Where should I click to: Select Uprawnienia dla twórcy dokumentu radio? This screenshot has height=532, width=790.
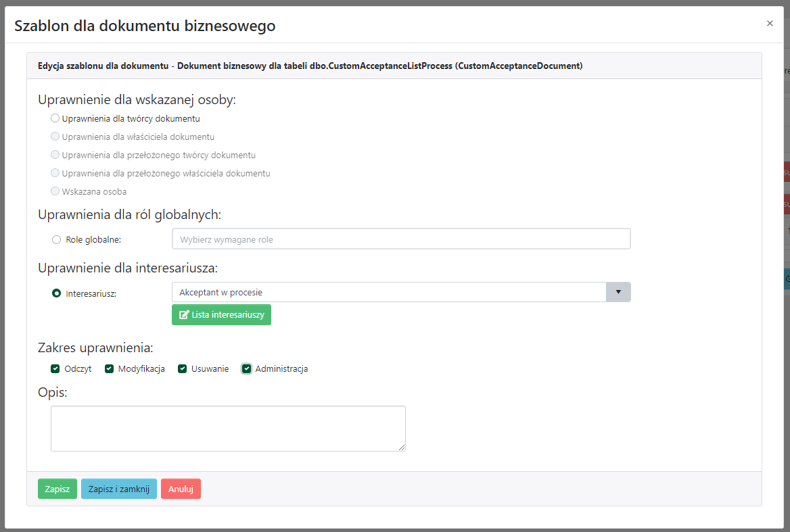pyautogui.click(x=55, y=118)
